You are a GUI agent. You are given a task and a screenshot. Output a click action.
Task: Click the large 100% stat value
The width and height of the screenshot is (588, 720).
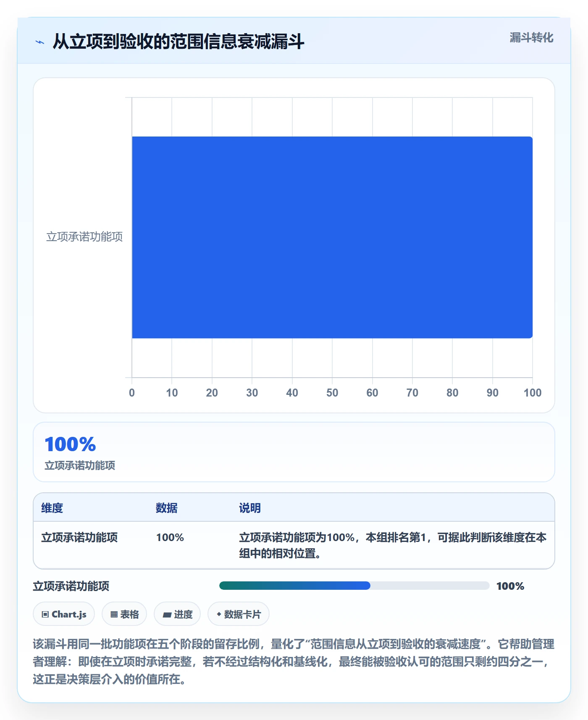pos(70,444)
